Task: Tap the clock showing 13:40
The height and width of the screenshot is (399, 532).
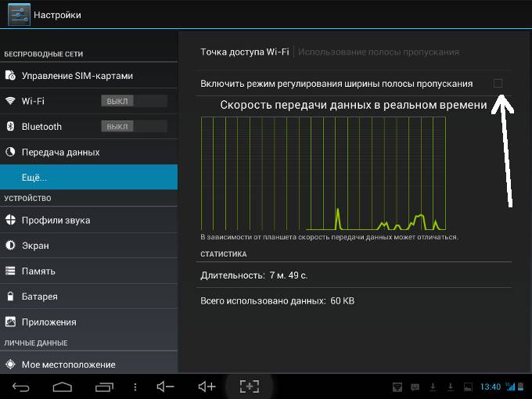Action: click(490, 386)
